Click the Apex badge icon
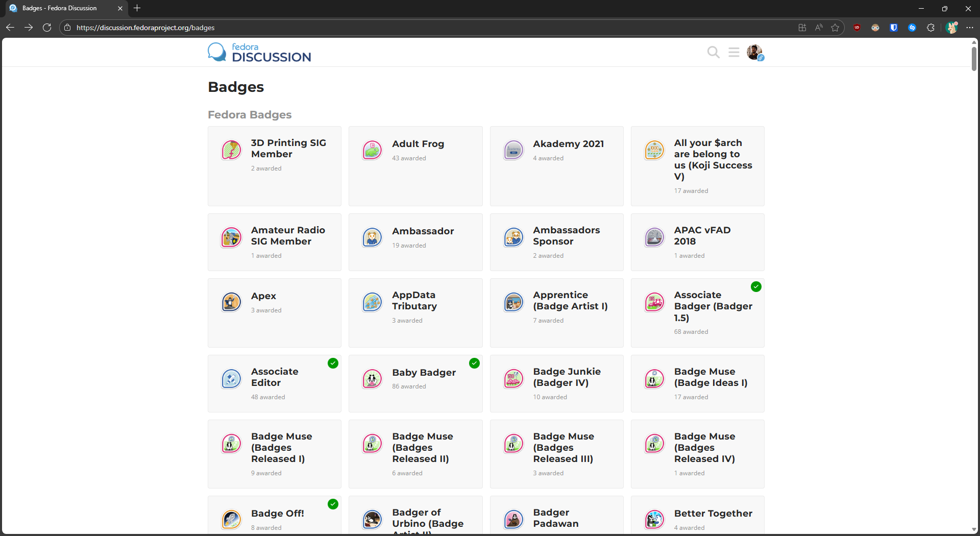The width and height of the screenshot is (980, 536). pyautogui.click(x=231, y=302)
